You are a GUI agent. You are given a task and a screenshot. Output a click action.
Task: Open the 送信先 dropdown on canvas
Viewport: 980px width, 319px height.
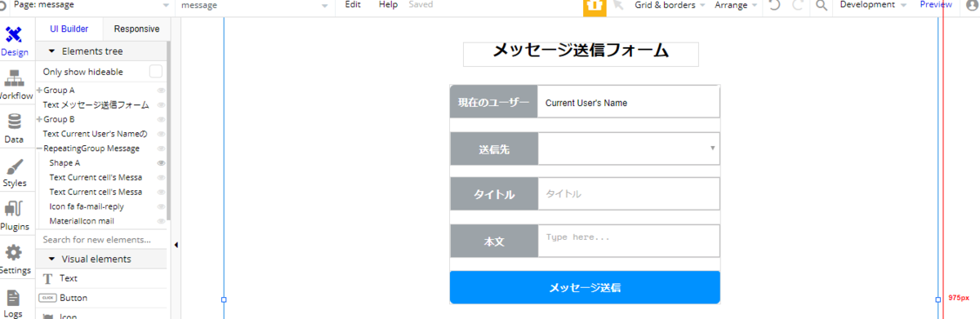(629, 148)
